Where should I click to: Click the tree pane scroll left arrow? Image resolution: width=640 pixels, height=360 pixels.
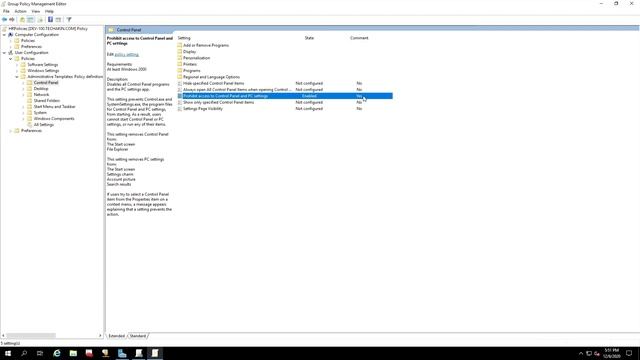pyautogui.click(x=3, y=336)
